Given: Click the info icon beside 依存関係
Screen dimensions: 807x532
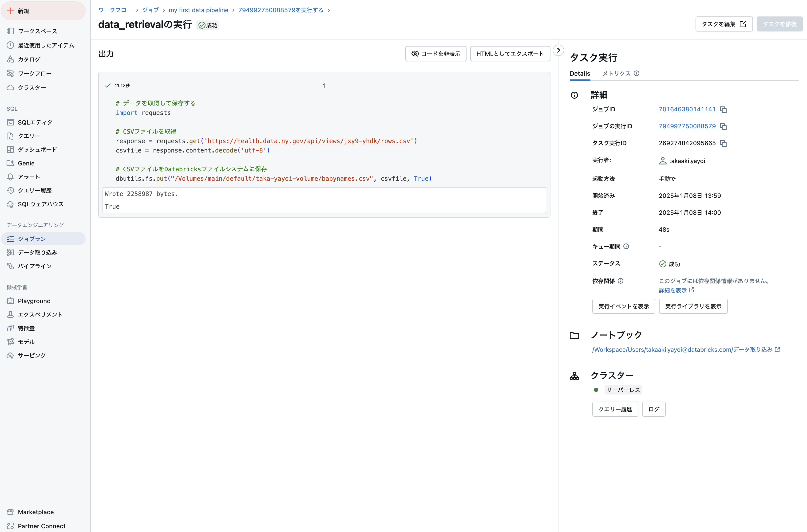Looking at the screenshot, I should click(620, 281).
